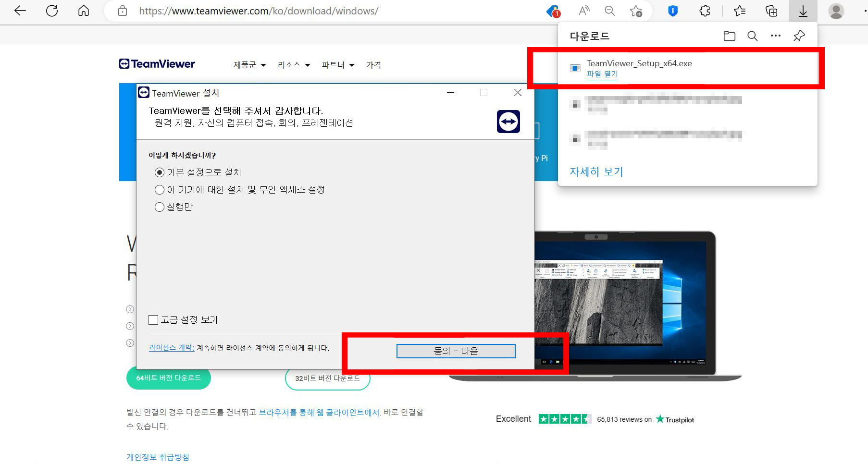Click TeamViewer_Setup_x64.exe file icon in downloads
868x464 pixels.
coord(575,68)
